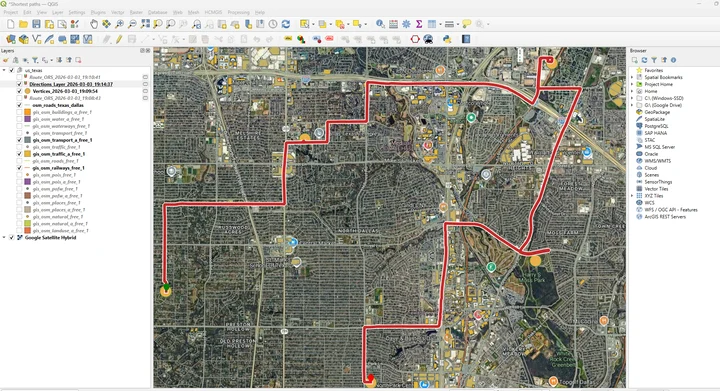Click the globe-and-car plugin icon in toolbar
Screen dimensions: 720x391
click(428, 39)
